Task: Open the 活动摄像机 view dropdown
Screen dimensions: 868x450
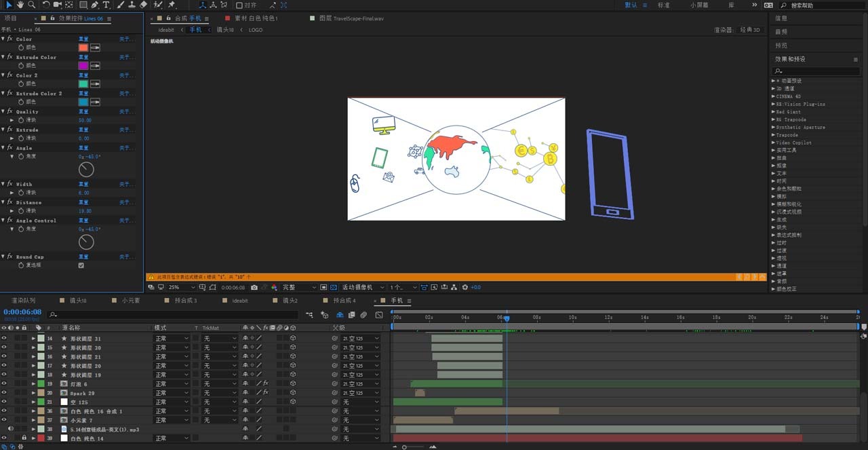Action: (x=361, y=287)
